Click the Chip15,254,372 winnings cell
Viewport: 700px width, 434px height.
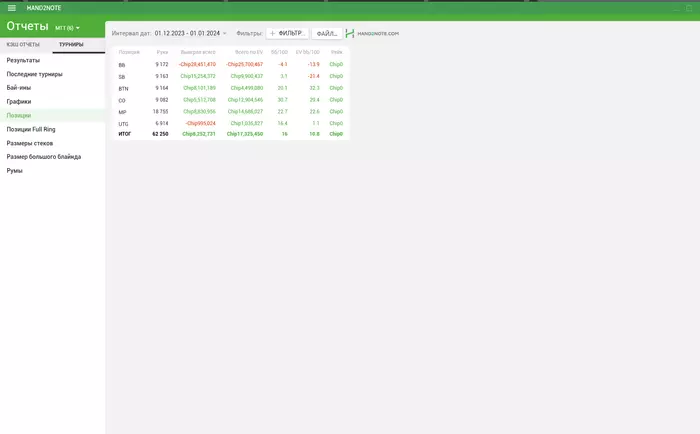point(198,76)
